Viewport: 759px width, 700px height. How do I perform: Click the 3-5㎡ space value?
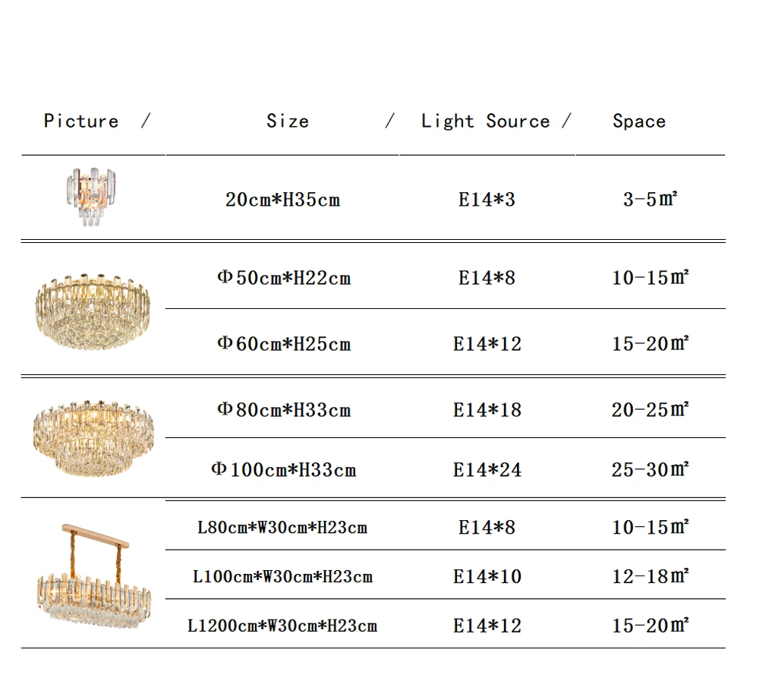pyautogui.click(x=650, y=199)
